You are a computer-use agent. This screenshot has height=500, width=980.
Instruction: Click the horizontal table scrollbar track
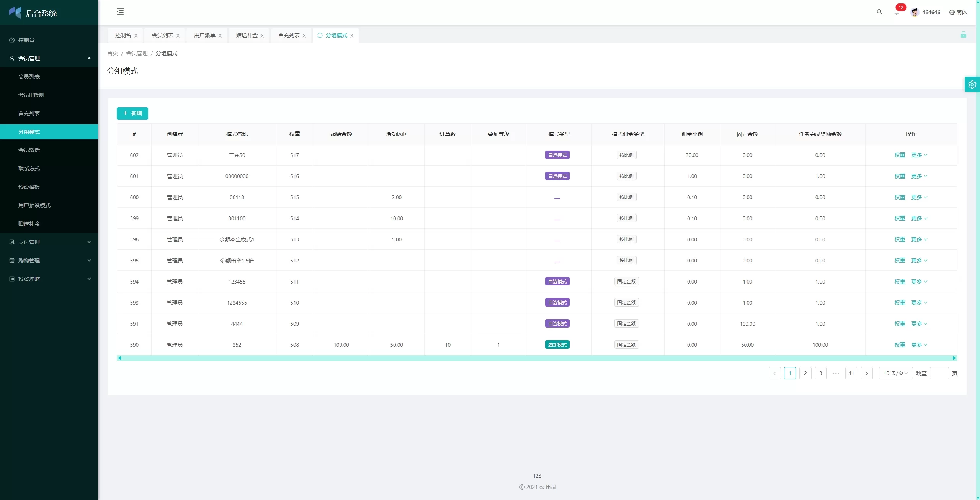(536, 358)
